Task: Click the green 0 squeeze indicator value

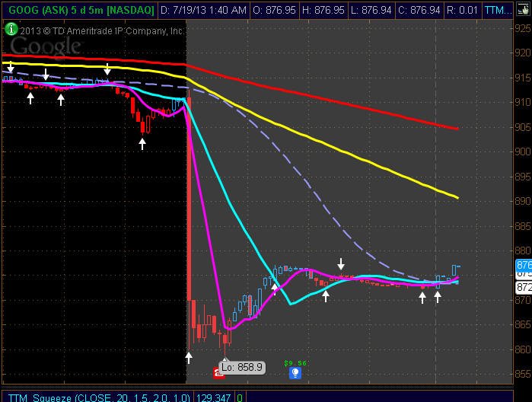Action: (x=240, y=397)
